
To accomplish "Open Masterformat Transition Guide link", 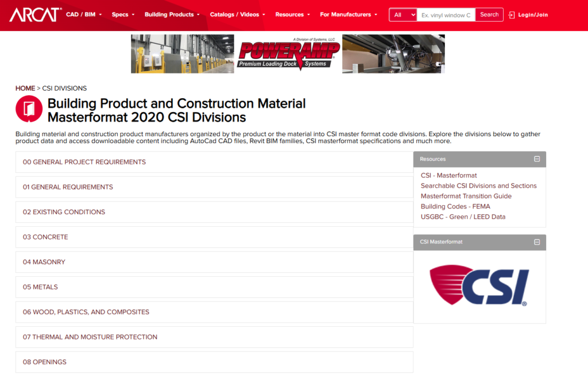I will tap(466, 196).
